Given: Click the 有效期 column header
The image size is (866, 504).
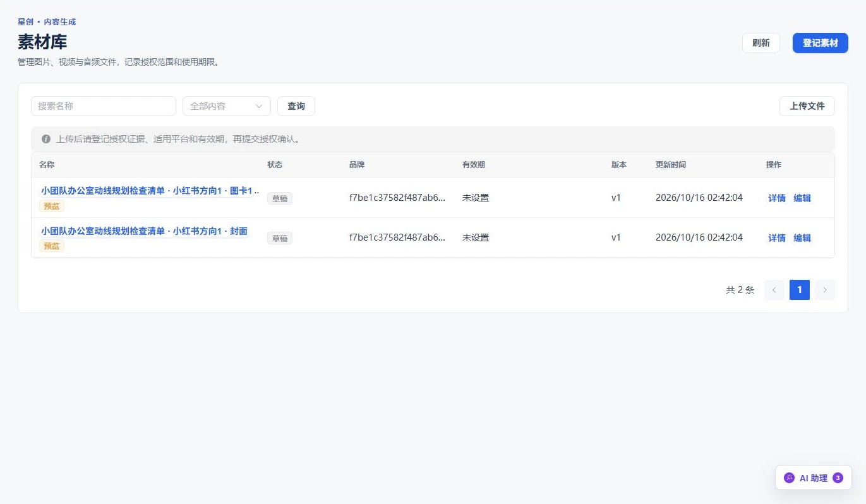Looking at the screenshot, I should point(474,165).
